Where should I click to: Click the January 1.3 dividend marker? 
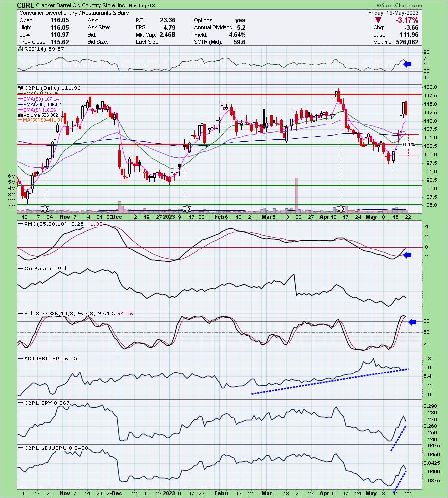pyautogui.click(x=187, y=209)
